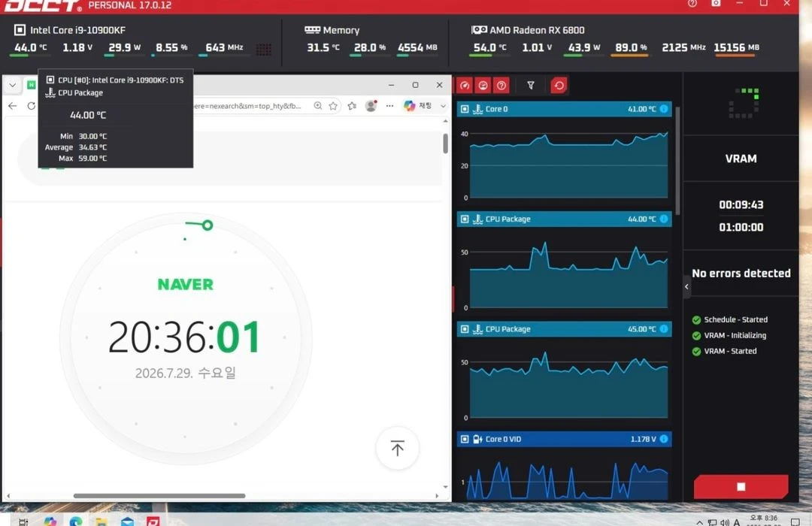Open the browser profile avatar
Viewport: 812px width, 526px height.
click(371, 106)
